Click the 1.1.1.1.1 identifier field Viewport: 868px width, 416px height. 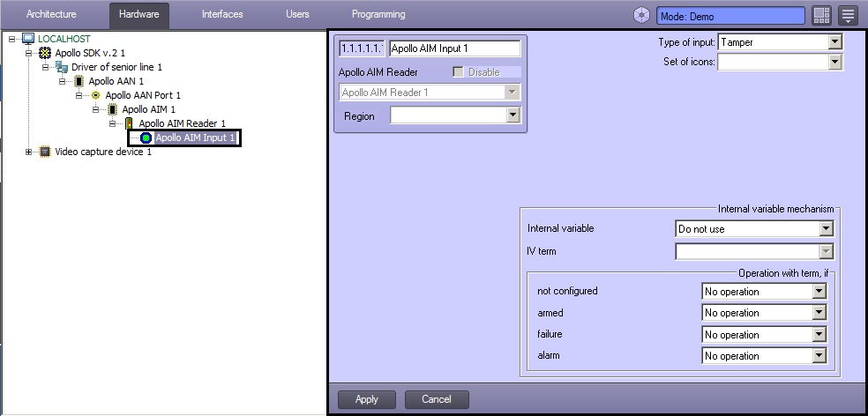pyautogui.click(x=362, y=48)
